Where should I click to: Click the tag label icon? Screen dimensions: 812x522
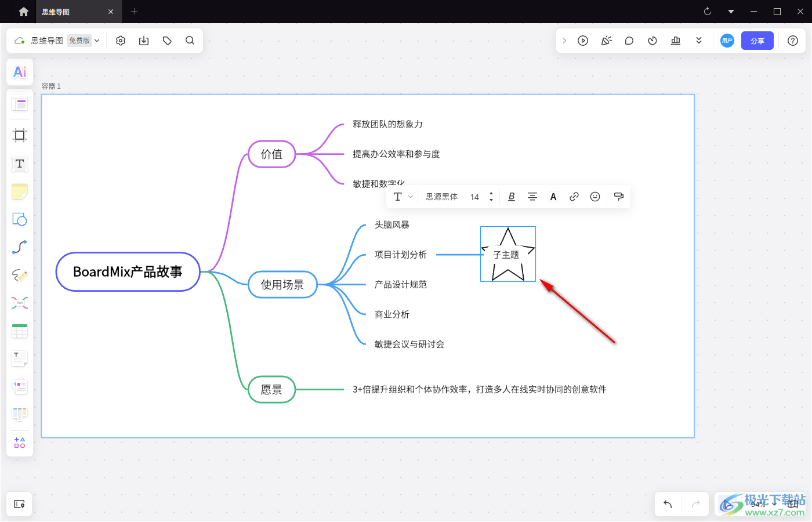coord(167,41)
